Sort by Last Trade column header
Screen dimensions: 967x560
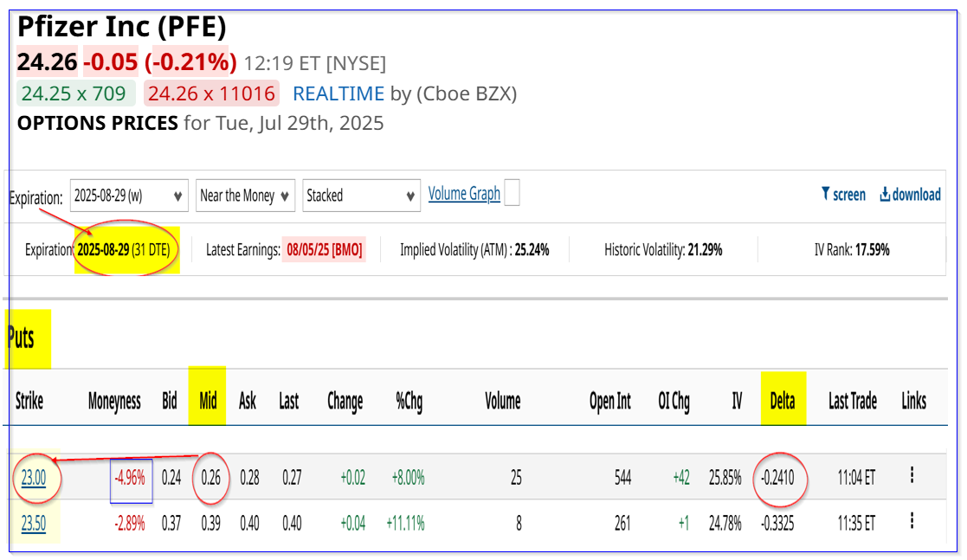pyautogui.click(x=852, y=401)
